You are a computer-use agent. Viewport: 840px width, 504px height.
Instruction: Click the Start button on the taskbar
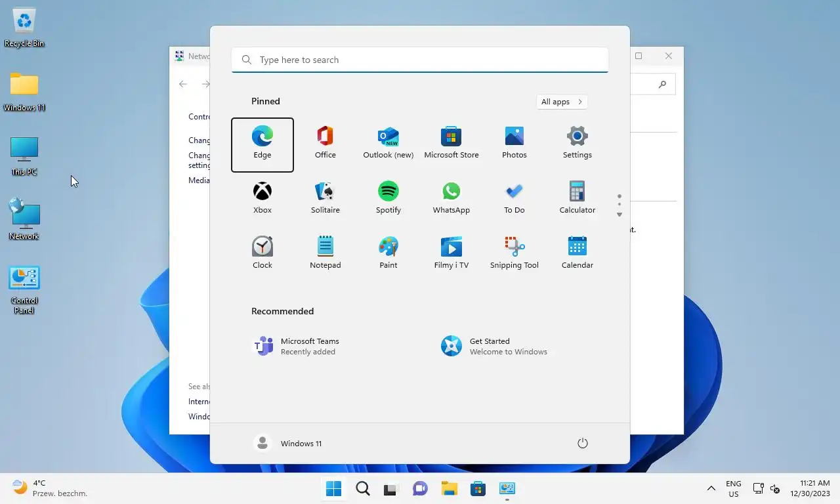[x=334, y=489]
